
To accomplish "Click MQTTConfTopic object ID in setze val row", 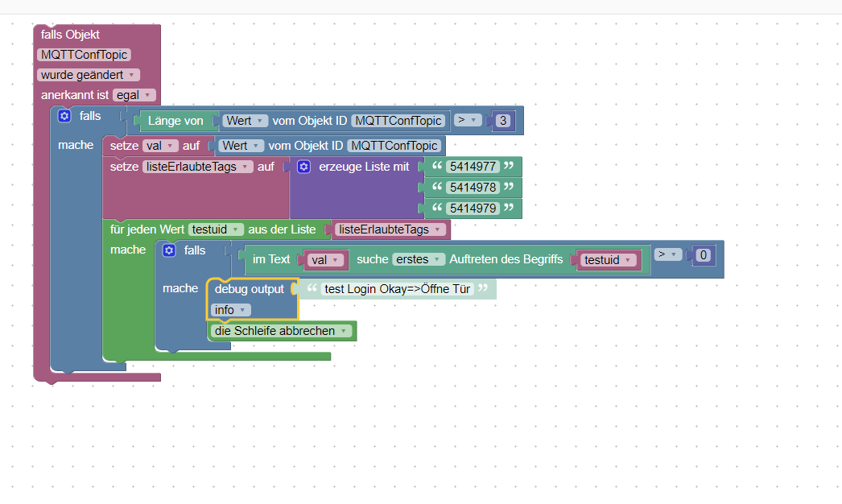I will (x=394, y=146).
